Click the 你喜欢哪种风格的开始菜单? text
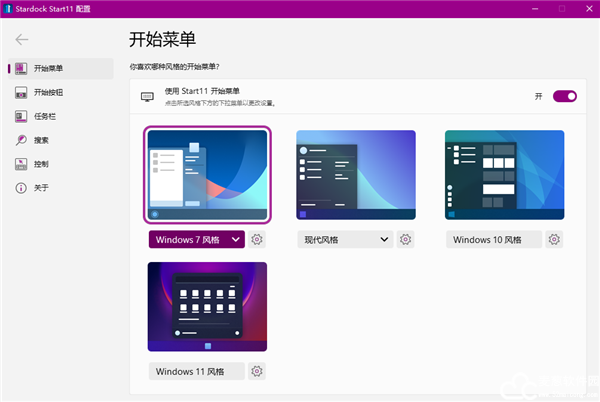 [174, 67]
